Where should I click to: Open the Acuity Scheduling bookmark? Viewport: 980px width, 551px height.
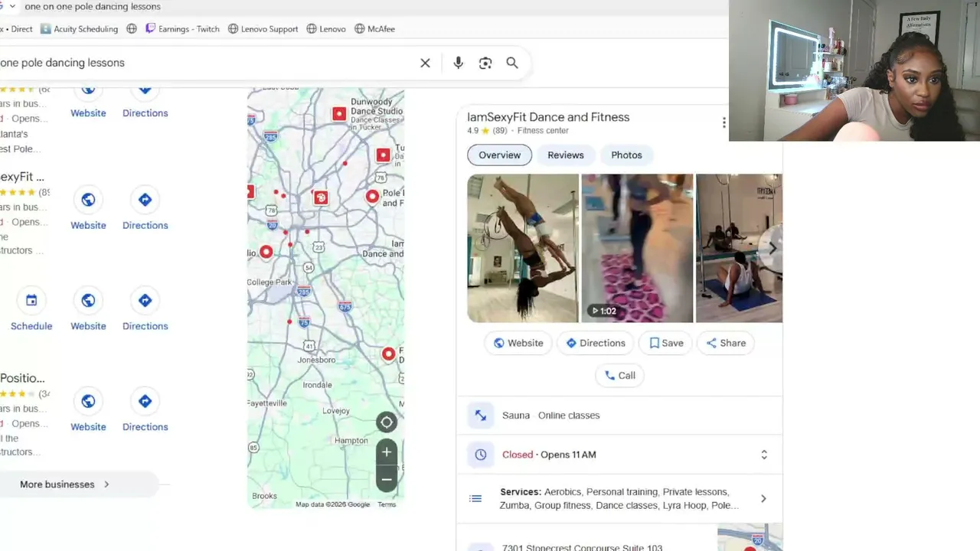point(80,29)
